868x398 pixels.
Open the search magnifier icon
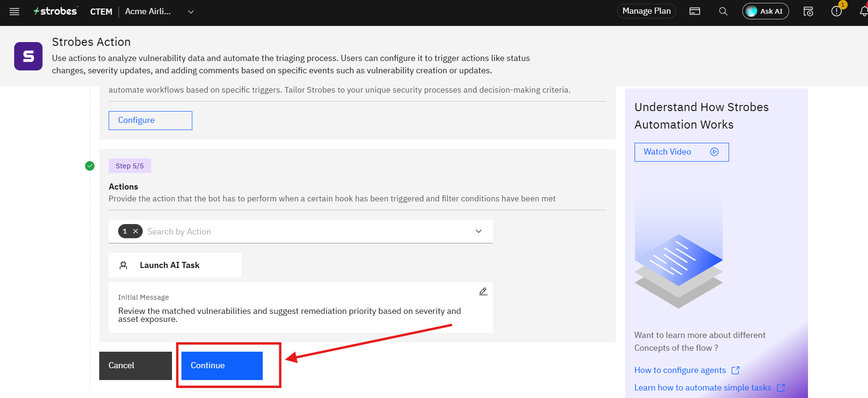pyautogui.click(x=723, y=11)
